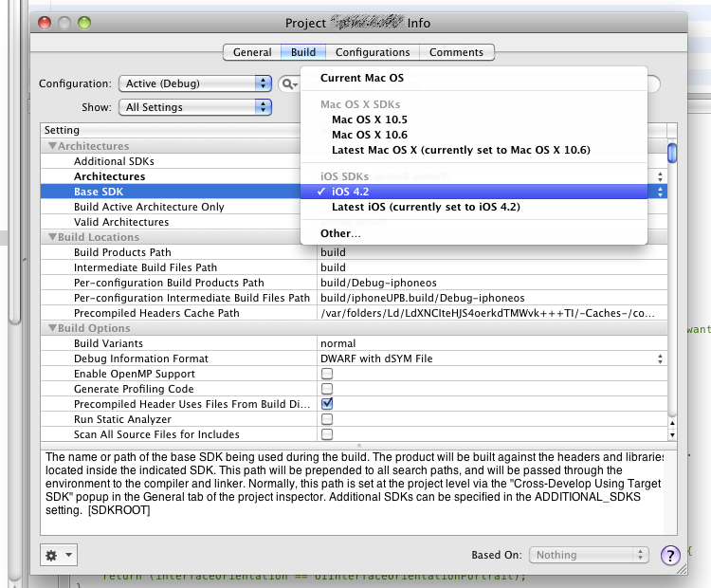Click the scroll down arrow of settings table
The width and height of the screenshot is (711, 588).
(x=672, y=434)
